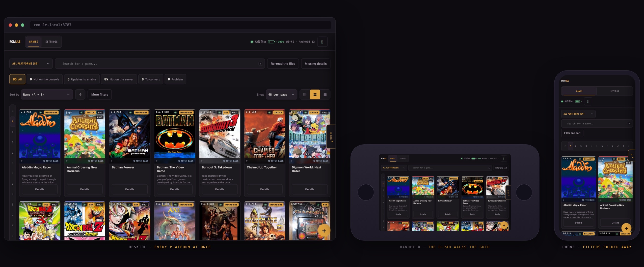Screen dimensions: 644x267
Task: Click the "Missing details" button
Action: (x=316, y=64)
